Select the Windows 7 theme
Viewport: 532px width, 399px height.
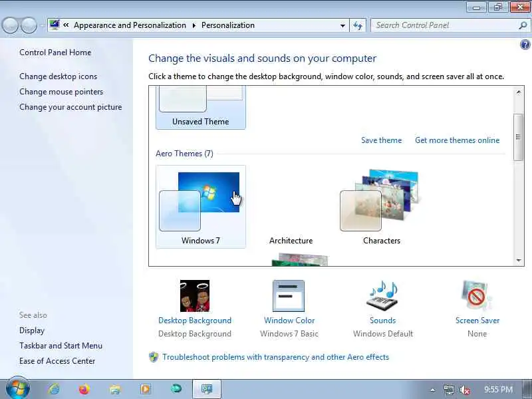(201, 207)
